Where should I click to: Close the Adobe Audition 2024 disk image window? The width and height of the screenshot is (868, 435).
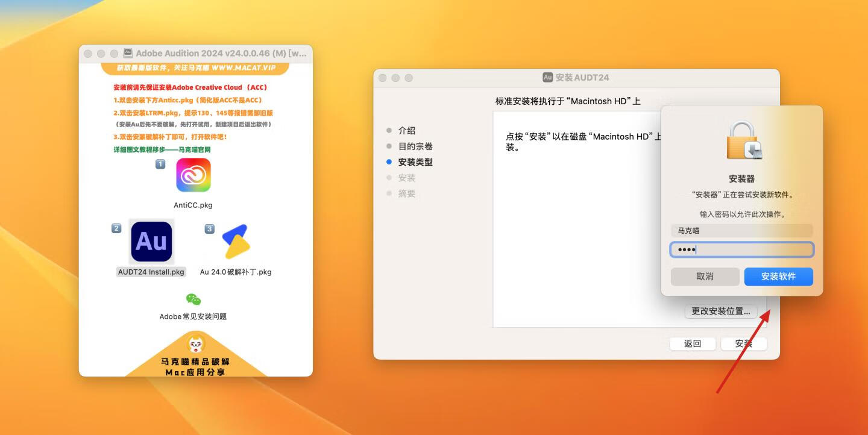click(x=88, y=54)
